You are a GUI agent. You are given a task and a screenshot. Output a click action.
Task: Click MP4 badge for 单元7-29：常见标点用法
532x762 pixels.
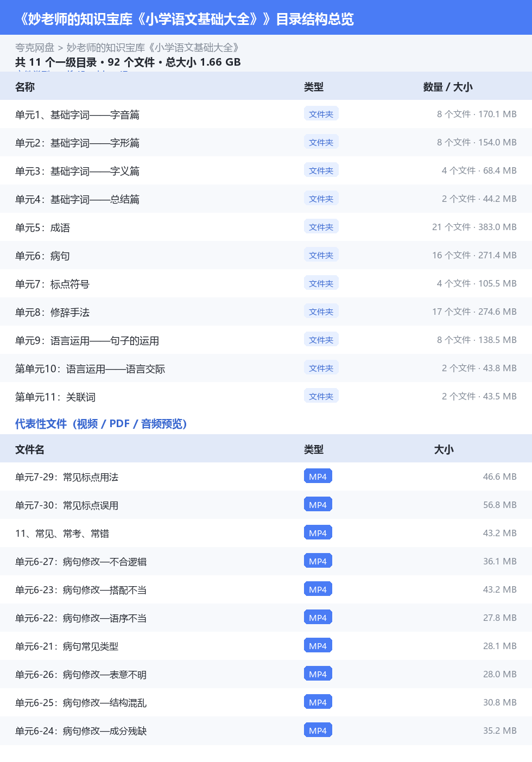tap(318, 477)
